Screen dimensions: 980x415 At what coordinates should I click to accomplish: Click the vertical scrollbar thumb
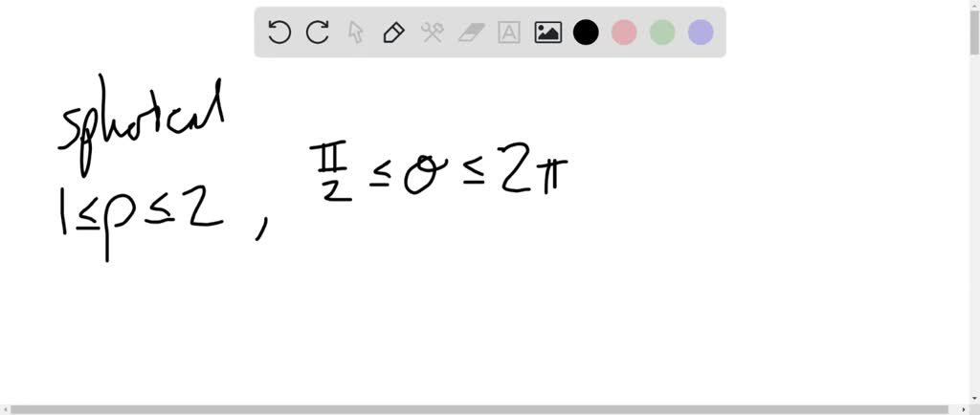click(974, 33)
